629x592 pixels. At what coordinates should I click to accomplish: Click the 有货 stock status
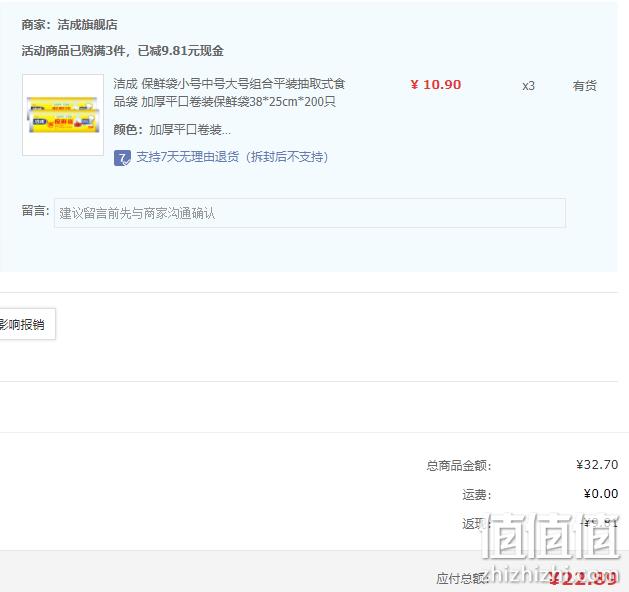point(584,86)
